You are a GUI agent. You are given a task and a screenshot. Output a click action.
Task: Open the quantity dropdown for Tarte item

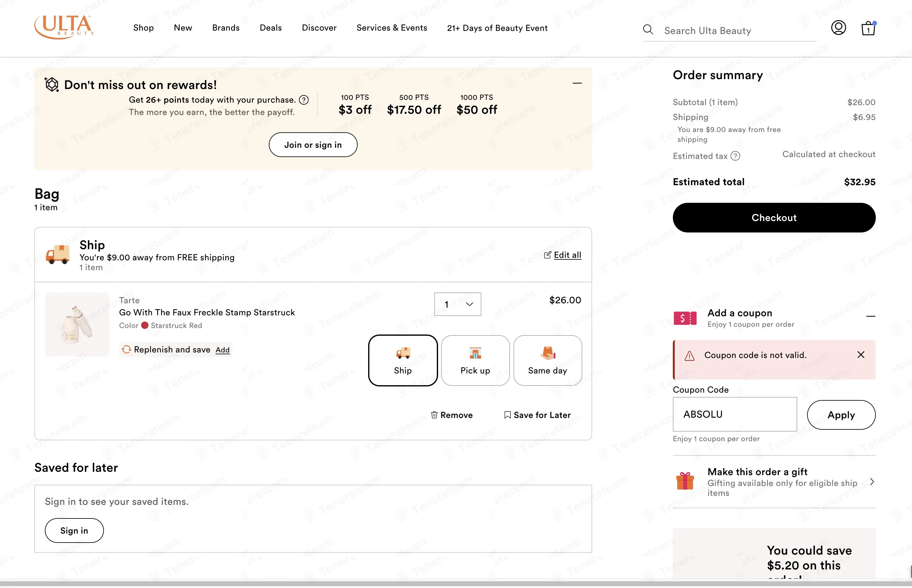click(x=458, y=304)
